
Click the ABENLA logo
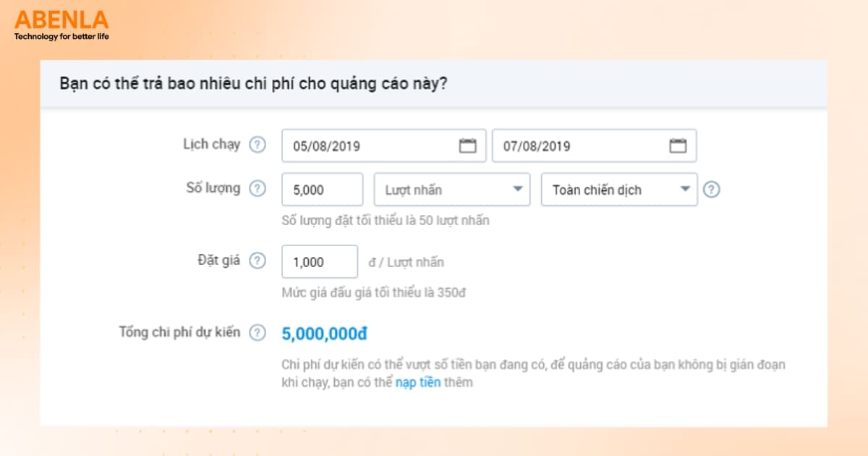[x=61, y=25]
